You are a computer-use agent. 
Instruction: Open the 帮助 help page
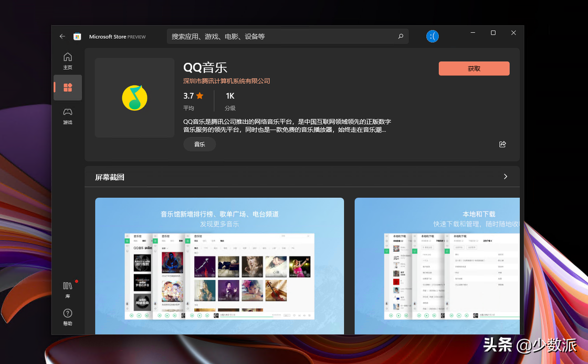[x=68, y=317]
